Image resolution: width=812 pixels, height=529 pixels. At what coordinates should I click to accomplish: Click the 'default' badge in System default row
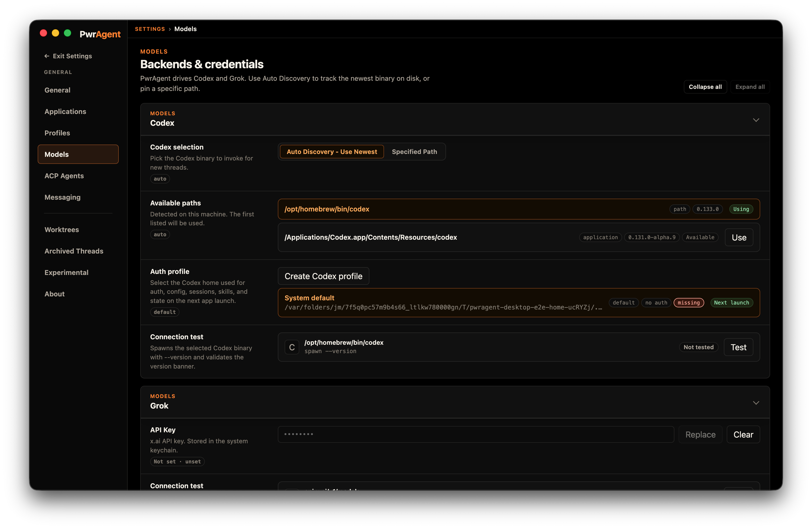pyautogui.click(x=623, y=303)
